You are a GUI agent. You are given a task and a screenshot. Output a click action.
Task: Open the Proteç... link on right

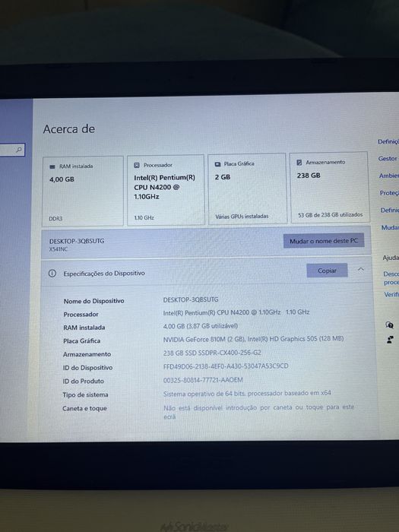pos(389,193)
